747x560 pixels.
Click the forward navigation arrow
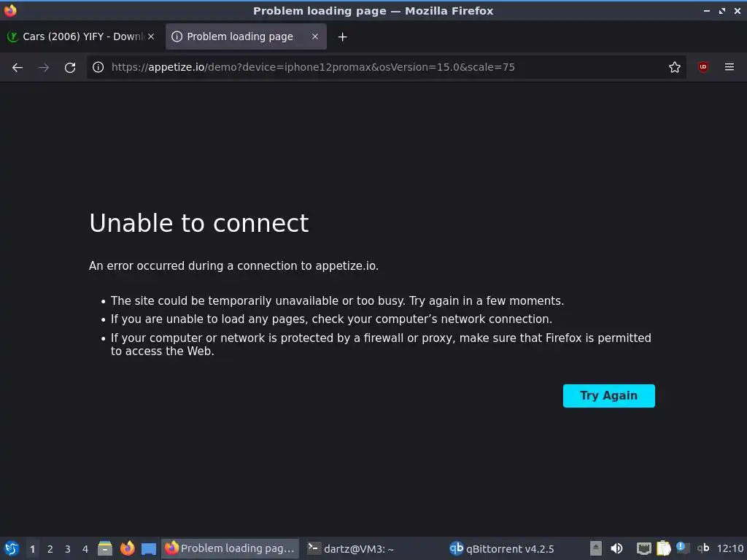tap(44, 68)
